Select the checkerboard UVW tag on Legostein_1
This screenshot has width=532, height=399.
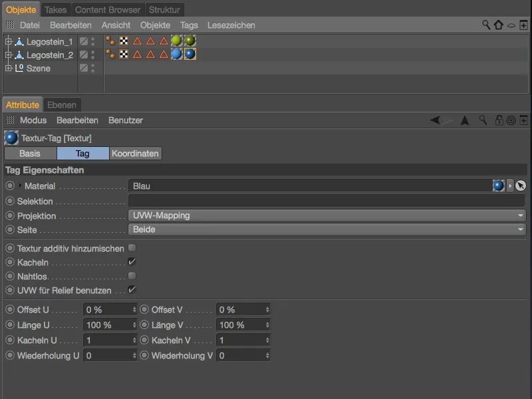point(124,41)
